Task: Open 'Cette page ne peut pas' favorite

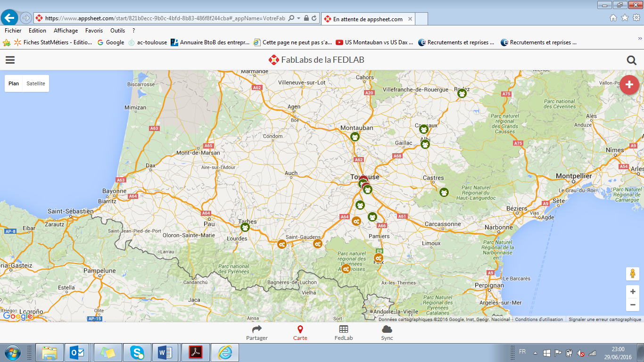Action: tap(293, 42)
